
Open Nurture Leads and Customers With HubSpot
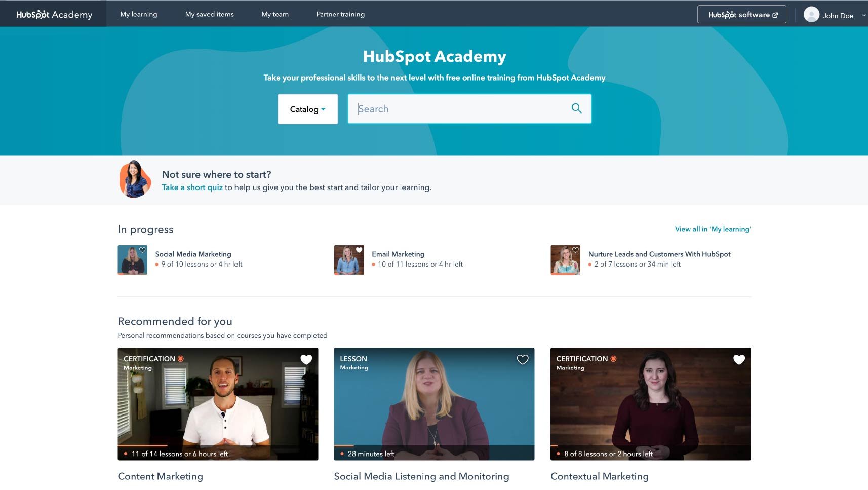coord(659,254)
